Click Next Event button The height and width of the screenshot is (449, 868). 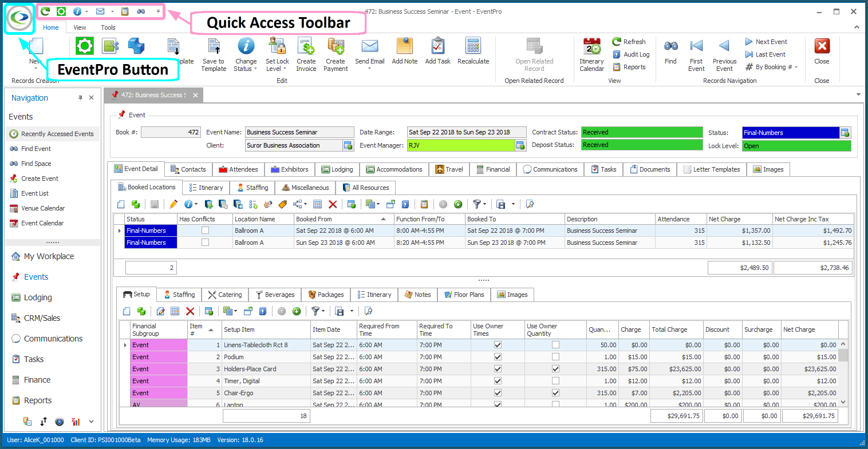pos(766,42)
